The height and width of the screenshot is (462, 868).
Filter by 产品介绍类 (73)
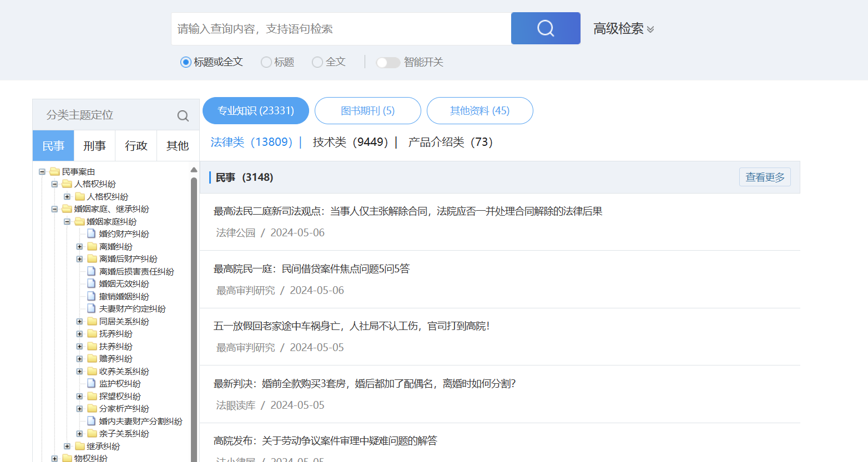(451, 142)
